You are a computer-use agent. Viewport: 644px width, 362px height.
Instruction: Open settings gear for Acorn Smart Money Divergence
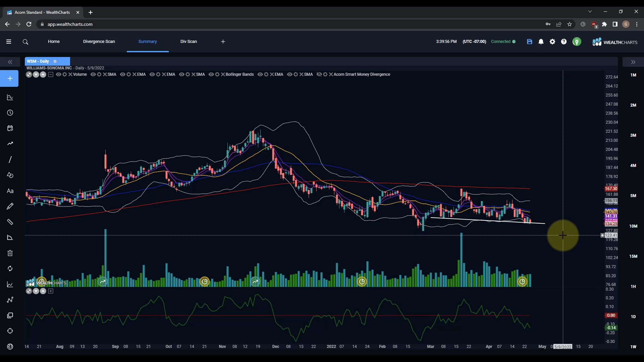click(325, 74)
